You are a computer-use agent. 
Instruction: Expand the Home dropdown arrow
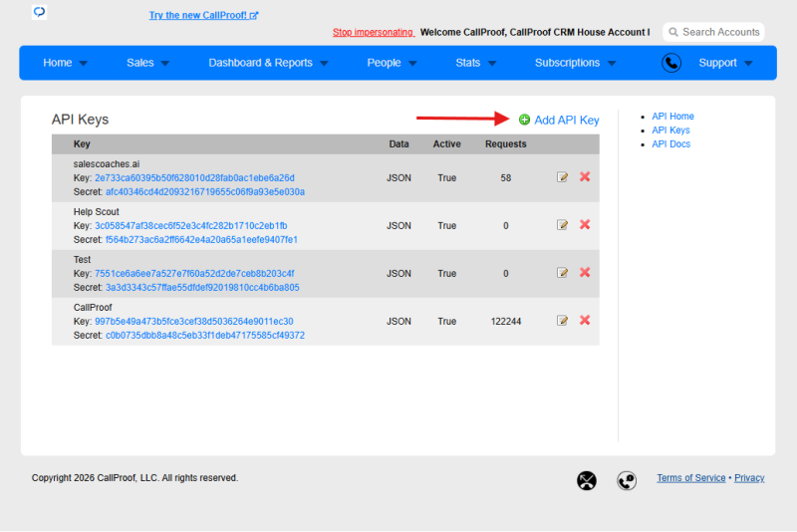pyautogui.click(x=84, y=64)
